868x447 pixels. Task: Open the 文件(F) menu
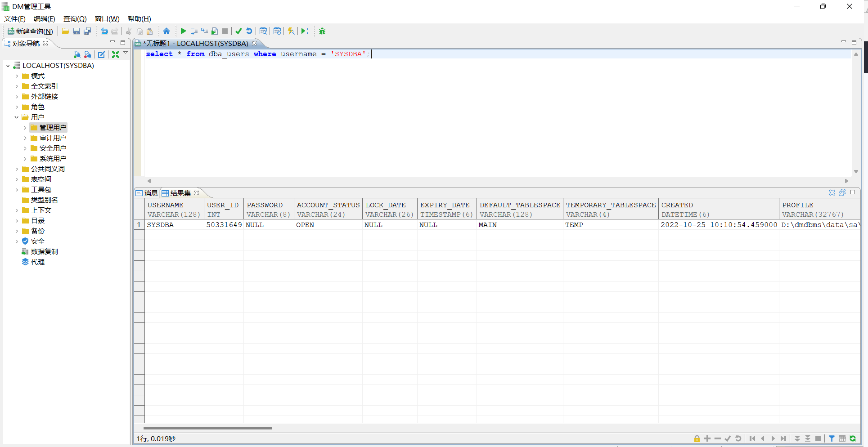[15, 18]
